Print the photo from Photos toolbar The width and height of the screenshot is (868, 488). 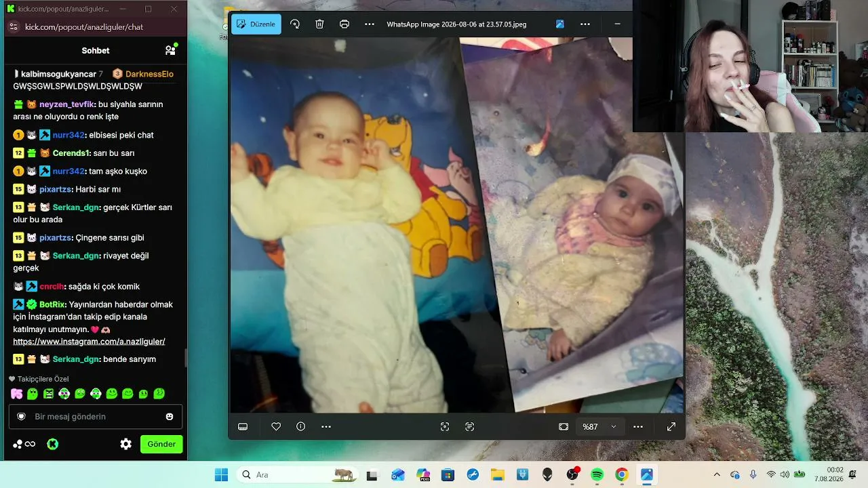[344, 24]
